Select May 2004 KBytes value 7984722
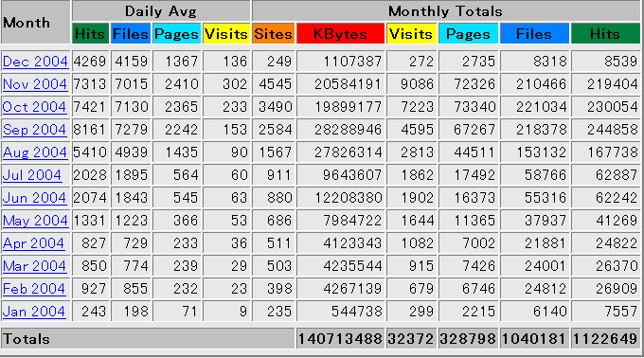The height and width of the screenshot is (358, 644). 353,221
